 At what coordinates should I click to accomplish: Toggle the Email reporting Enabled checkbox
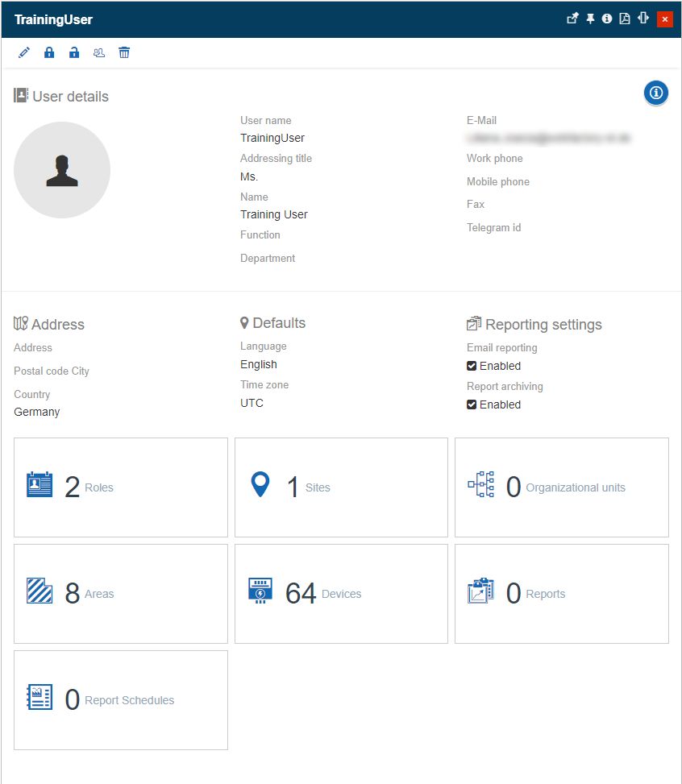click(472, 366)
